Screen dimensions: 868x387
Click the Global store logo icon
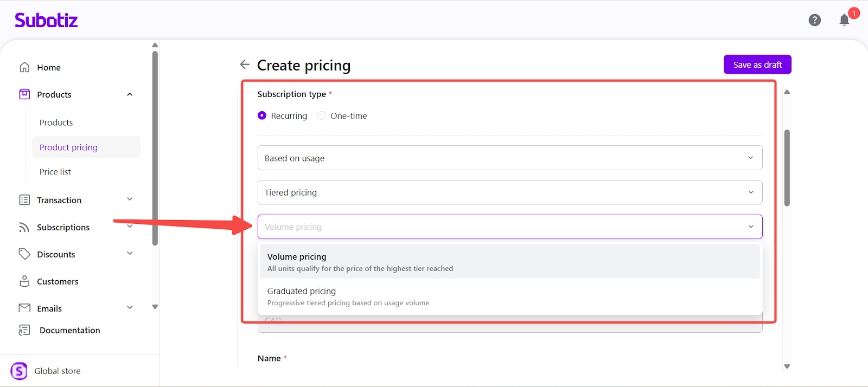tap(19, 371)
